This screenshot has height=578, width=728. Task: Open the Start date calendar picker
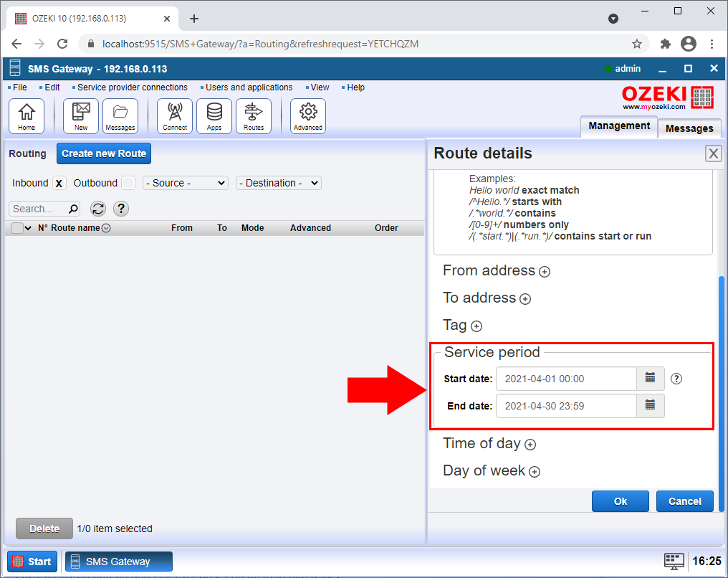click(x=650, y=379)
